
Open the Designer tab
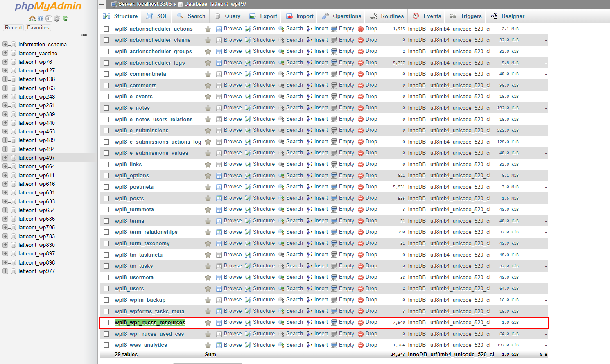[x=508, y=16]
